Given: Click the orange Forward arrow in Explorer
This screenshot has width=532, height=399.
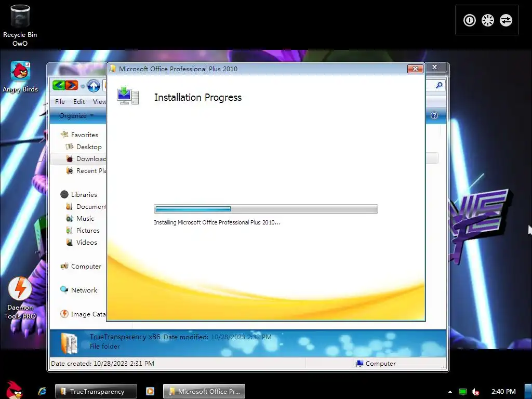Looking at the screenshot, I should click(72, 85).
